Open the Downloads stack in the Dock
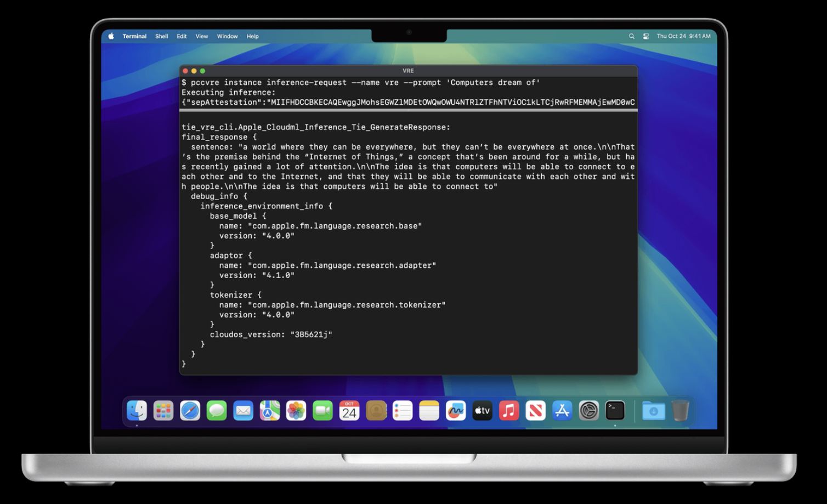The image size is (827, 504). [653, 410]
